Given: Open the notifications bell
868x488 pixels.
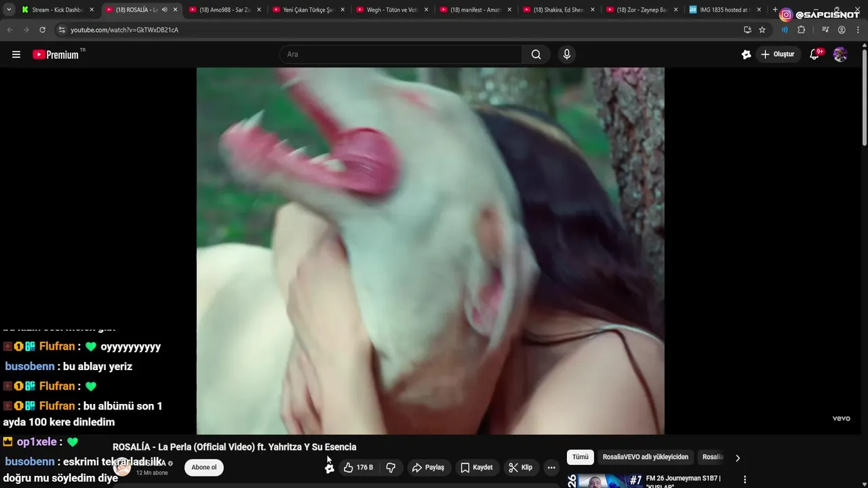Looking at the screenshot, I should pyautogui.click(x=815, y=54).
